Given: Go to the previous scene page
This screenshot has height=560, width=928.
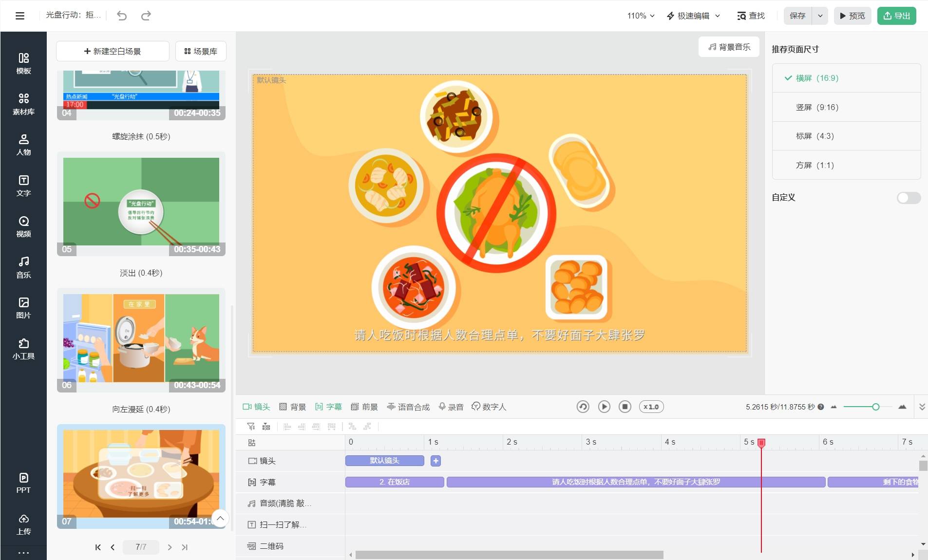Looking at the screenshot, I should click(x=113, y=547).
